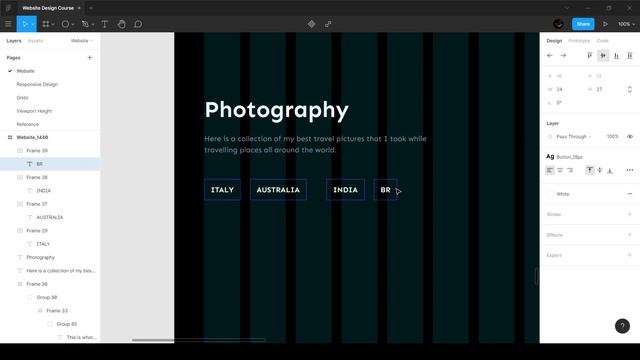Viewport: 640px width, 360px height.
Task: Open the Website page selector dropdown
Action: click(x=82, y=41)
